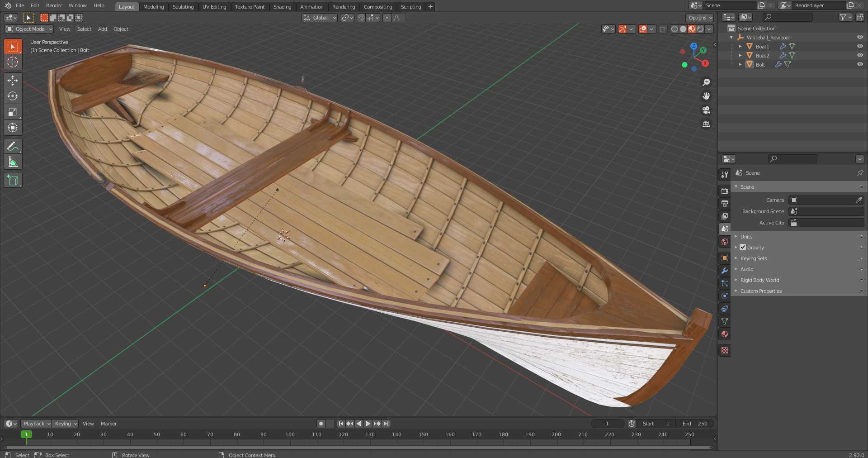Open the Render properties tab
Screen dimensions: 868x458
[725, 191]
